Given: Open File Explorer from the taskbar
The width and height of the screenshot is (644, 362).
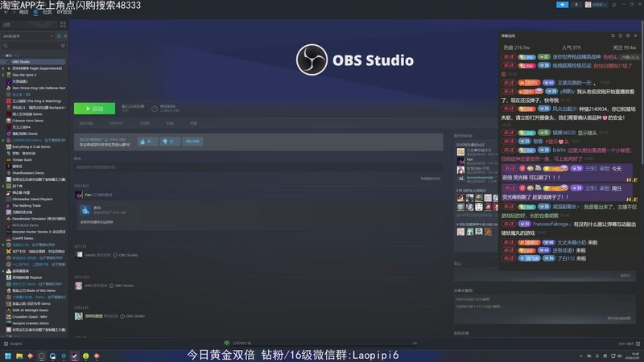Looking at the screenshot, I should [x=19, y=356].
